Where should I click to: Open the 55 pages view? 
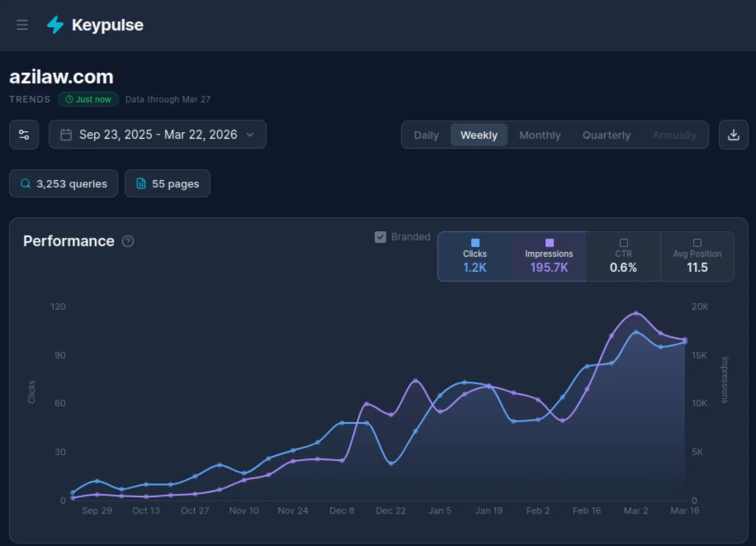coord(168,183)
